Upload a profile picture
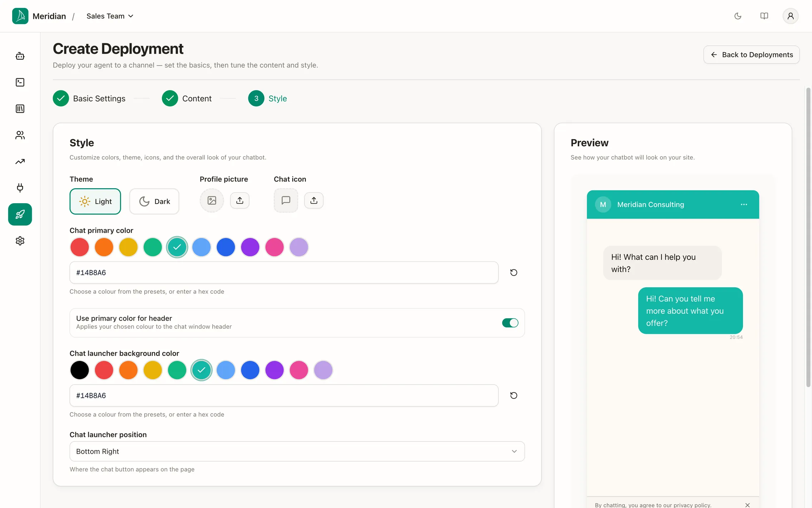812x508 pixels. click(240, 200)
